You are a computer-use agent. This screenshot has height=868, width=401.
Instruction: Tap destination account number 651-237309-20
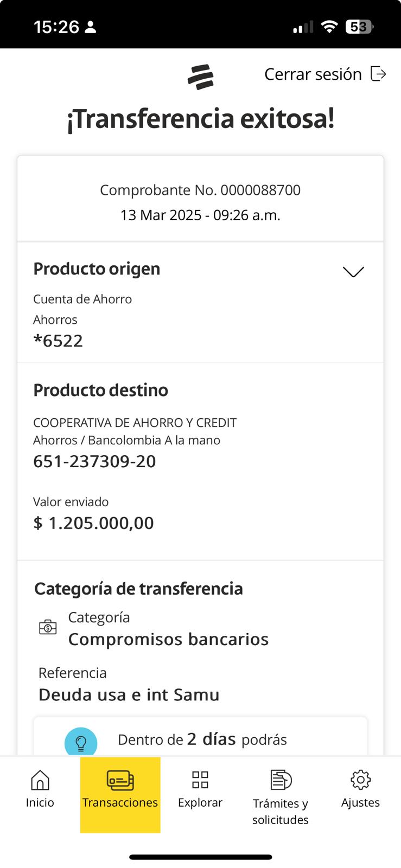94,462
